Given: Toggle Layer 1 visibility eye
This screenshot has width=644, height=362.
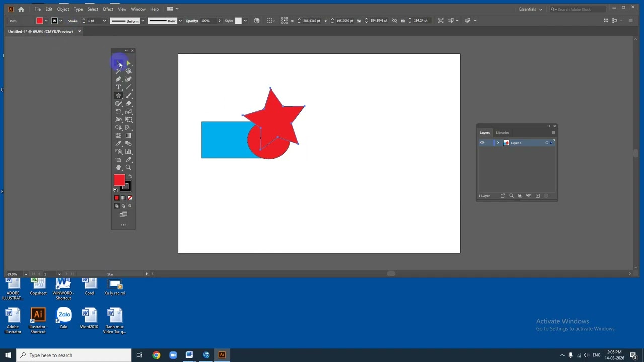Looking at the screenshot, I should pos(482,143).
